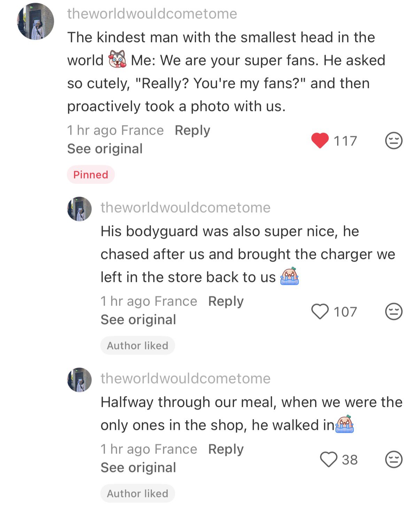Image resolution: width=420 pixels, height=511 pixels.
Task: See original of the 'Halfway through our meal' reply
Action: coord(138,467)
